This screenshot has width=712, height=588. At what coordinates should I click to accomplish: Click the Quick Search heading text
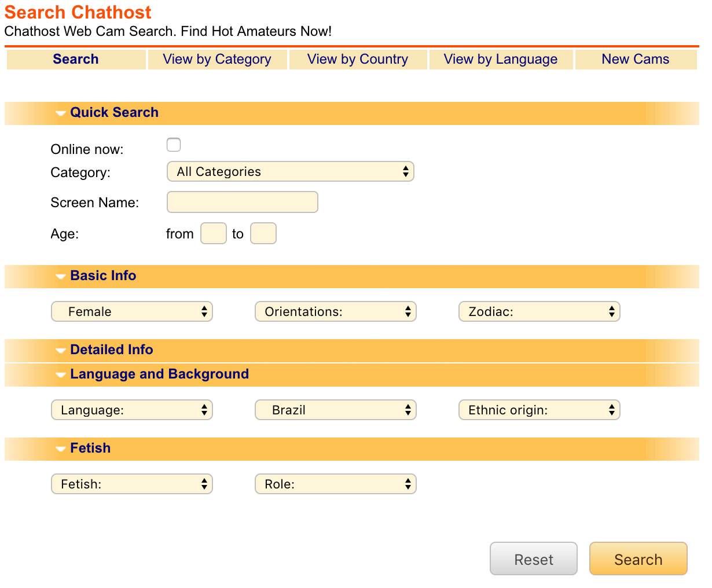click(x=114, y=112)
